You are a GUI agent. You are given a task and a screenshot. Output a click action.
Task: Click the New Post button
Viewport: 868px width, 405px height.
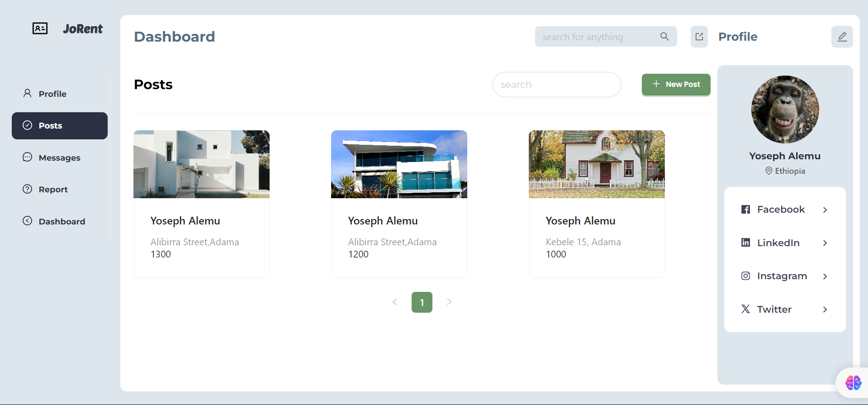676,85
